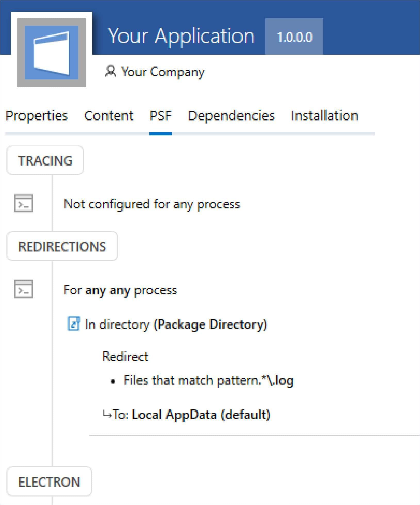
Task: Select the PSF tab
Action: click(160, 116)
